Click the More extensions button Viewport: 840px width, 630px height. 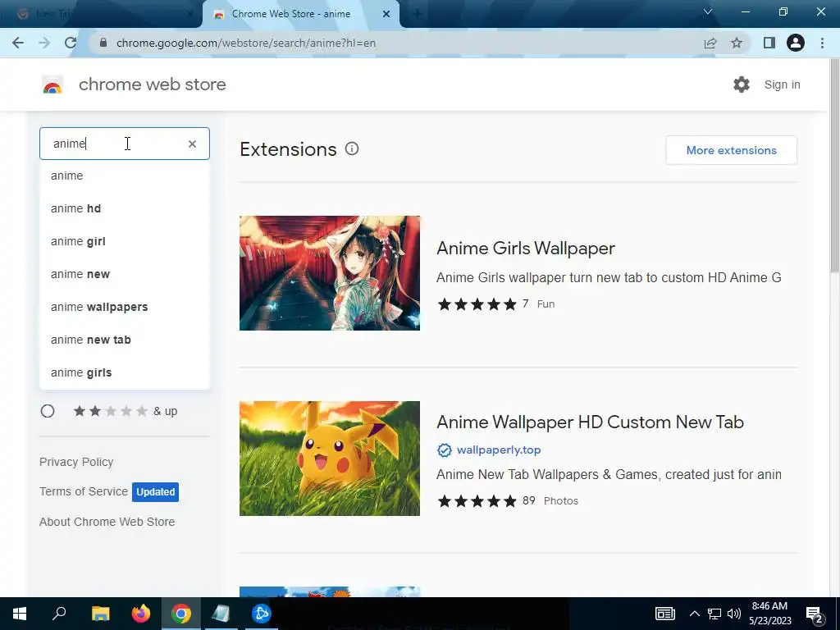(x=731, y=150)
